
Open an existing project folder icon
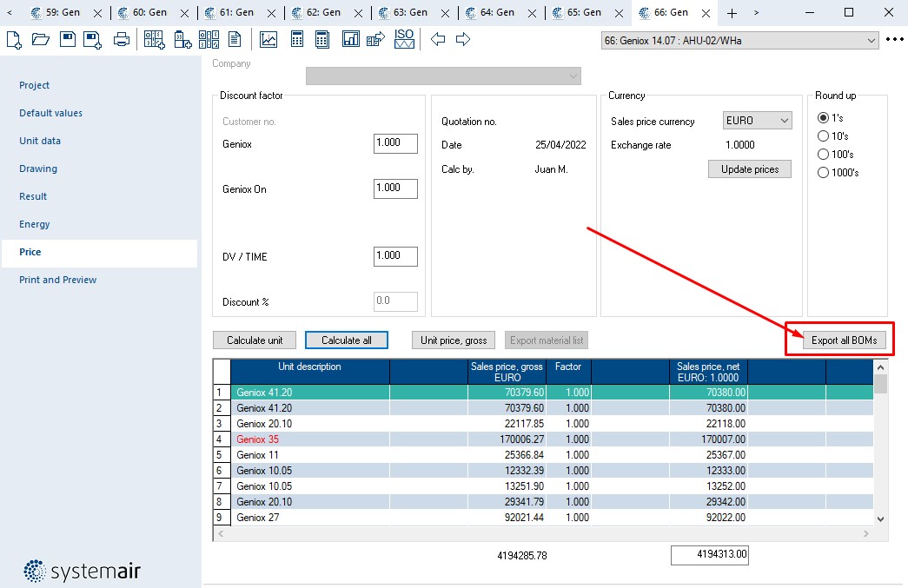[x=41, y=39]
